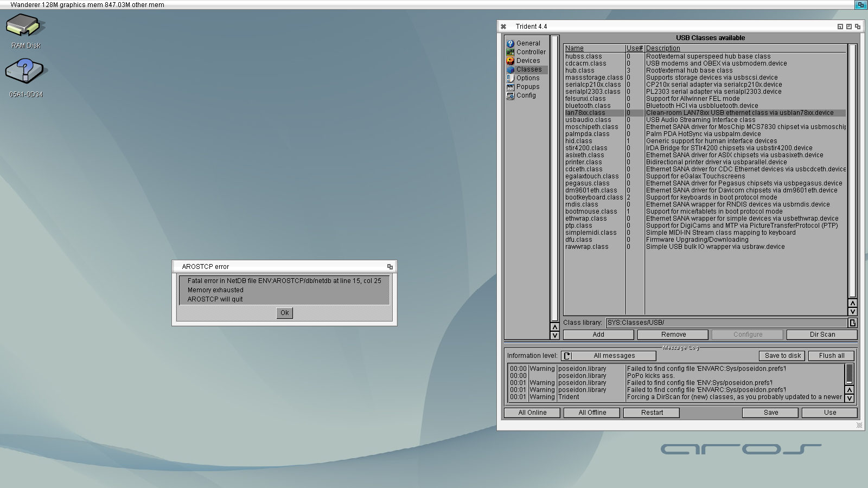
Task: Select the lan78xx.class row
Action: tap(705, 113)
